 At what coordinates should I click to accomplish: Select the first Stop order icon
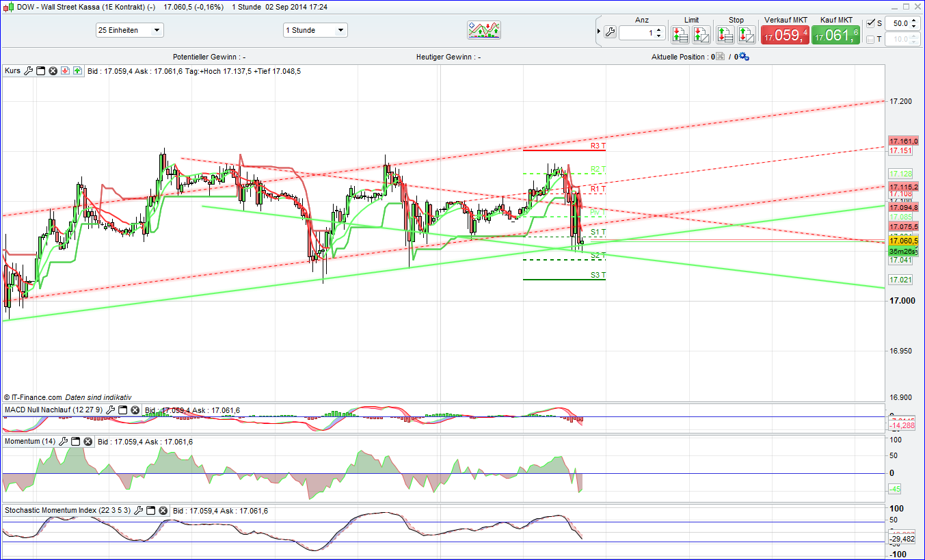coord(725,34)
